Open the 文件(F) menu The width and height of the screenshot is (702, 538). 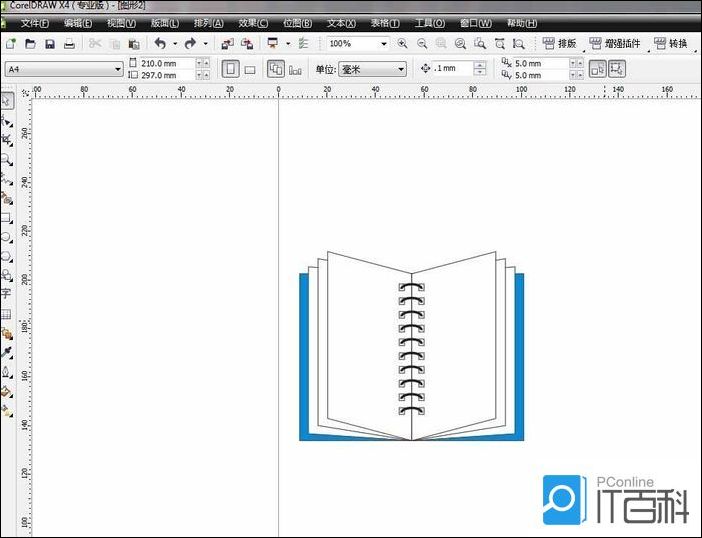(x=34, y=23)
